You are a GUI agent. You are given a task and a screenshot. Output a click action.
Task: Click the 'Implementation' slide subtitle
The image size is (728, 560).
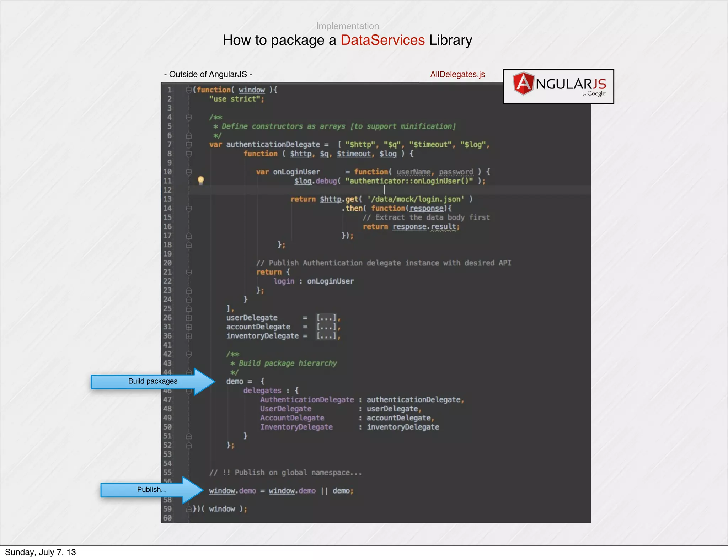pos(347,26)
